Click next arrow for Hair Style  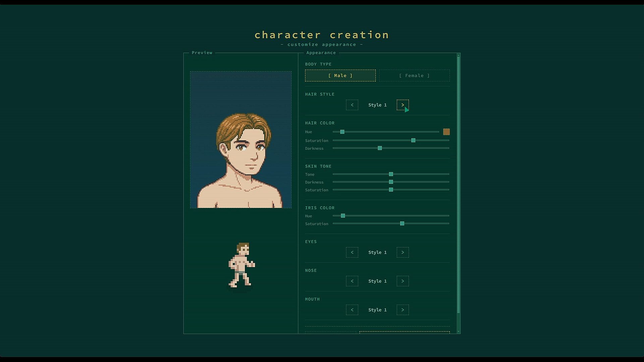[402, 105]
